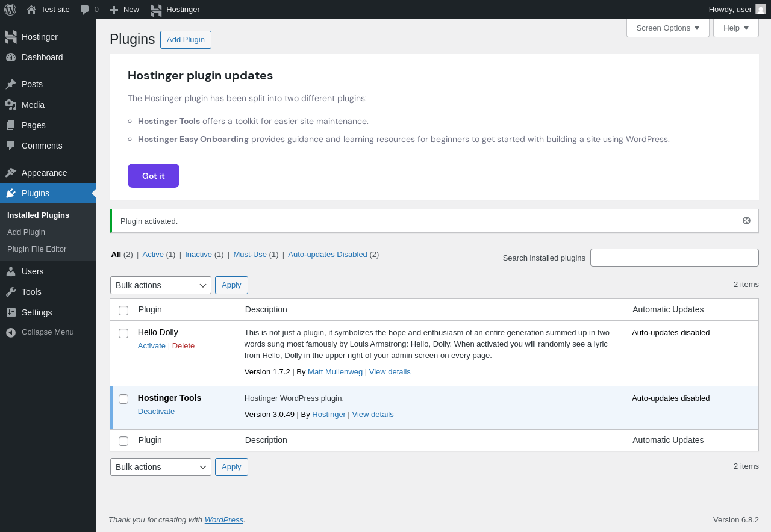
Task: Filter plugins by the Inactive tab
Action: (198, 255)
